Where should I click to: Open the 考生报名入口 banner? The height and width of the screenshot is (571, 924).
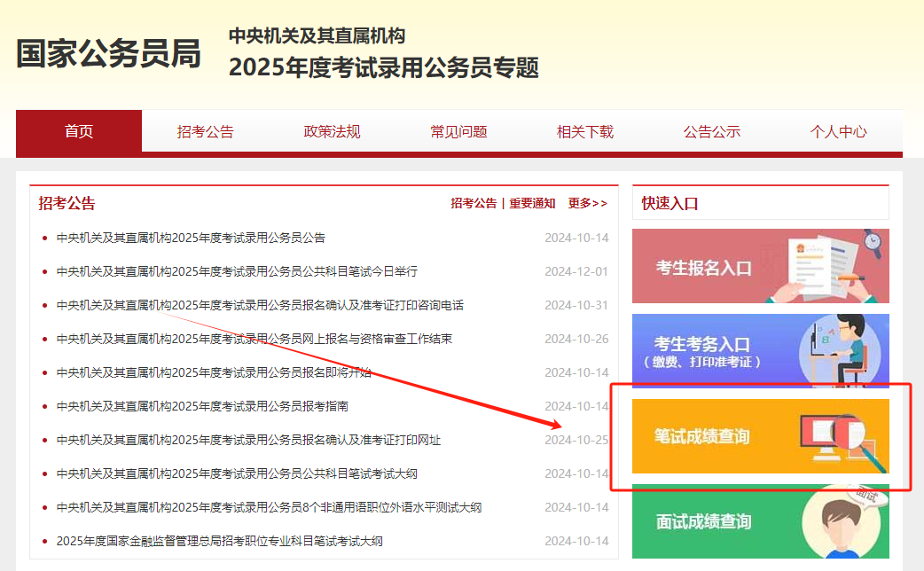[760, 266]
